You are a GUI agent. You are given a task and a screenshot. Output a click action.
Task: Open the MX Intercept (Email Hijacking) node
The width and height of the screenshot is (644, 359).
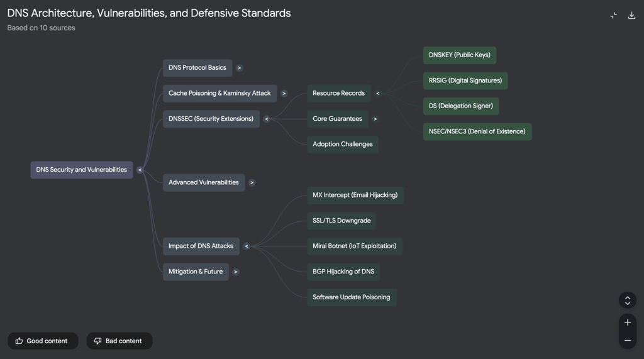pyautogui.click(x=355, y=195)
